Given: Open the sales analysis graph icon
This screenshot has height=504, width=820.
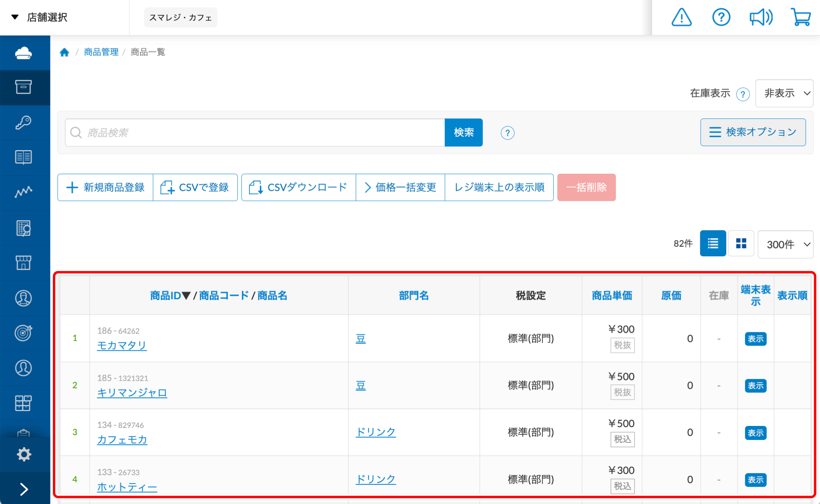Looking at the screenshot, I should click(24, 192).
